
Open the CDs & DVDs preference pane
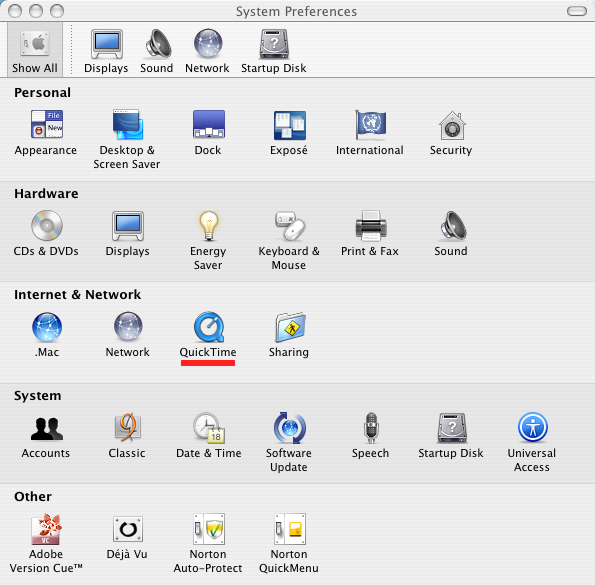(x=46, y=234)
